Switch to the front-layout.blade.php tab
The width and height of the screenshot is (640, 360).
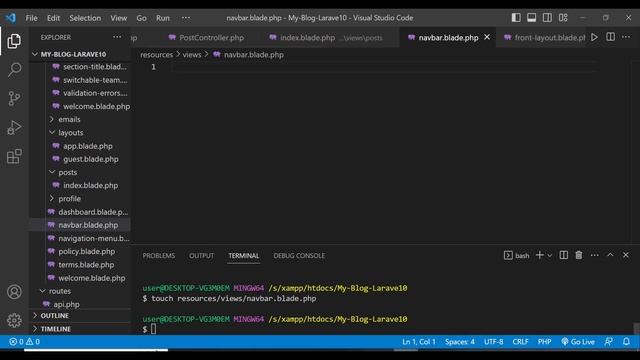click(x=545, y=38)
